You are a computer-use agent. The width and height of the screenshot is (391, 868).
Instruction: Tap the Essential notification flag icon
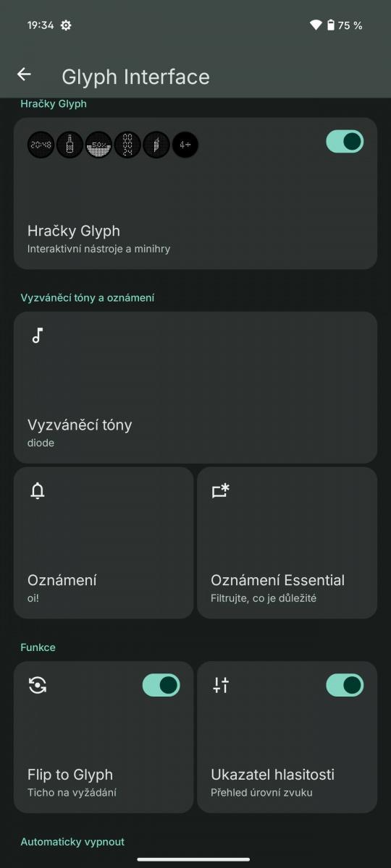tap(221, 491)
